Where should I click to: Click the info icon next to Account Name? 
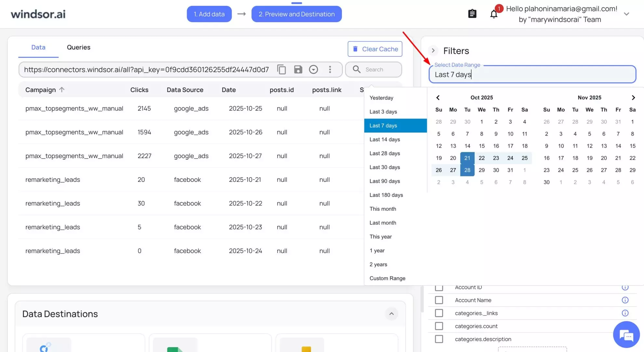point(625,300)
